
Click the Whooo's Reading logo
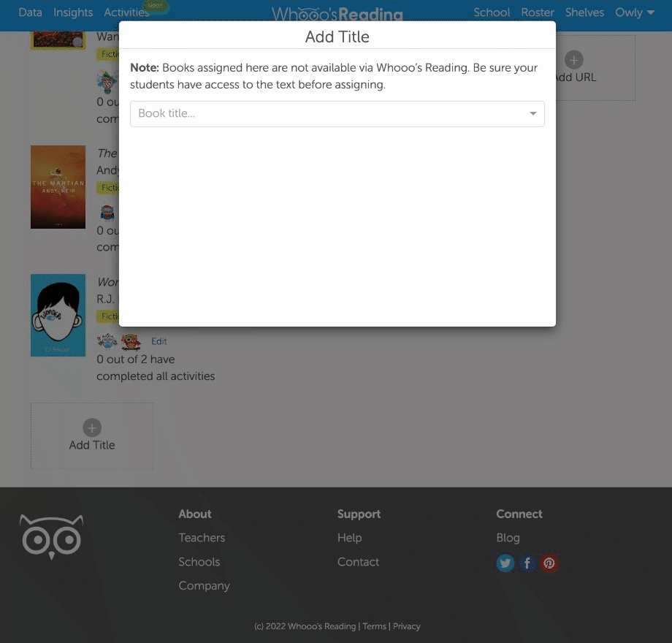(337, 14)
